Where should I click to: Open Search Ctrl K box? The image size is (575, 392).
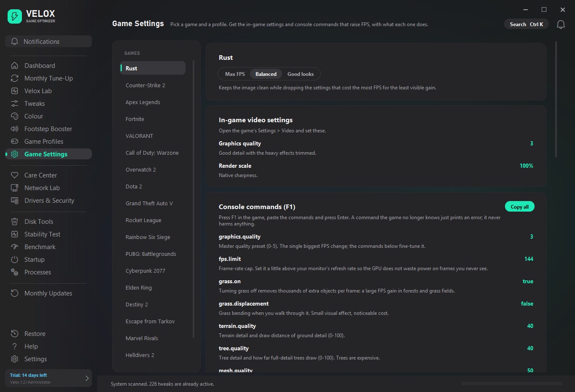coord(526,24)
